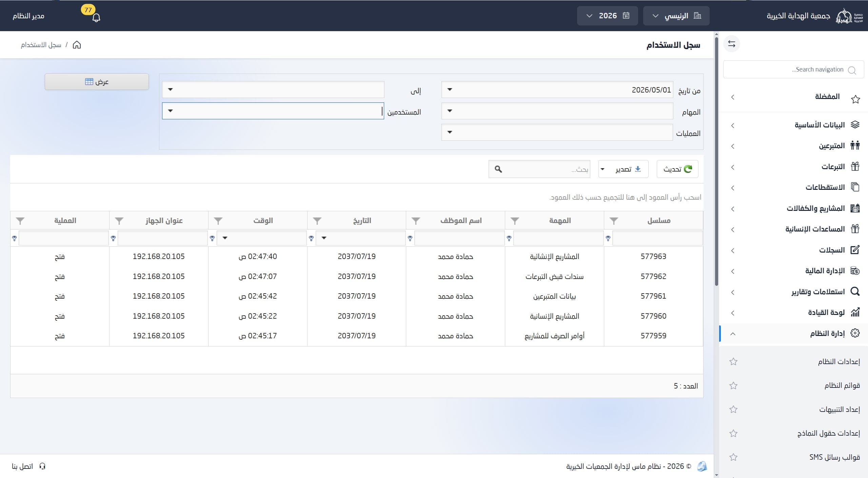Open the العمليات dropdown

[x=450, y=132]
